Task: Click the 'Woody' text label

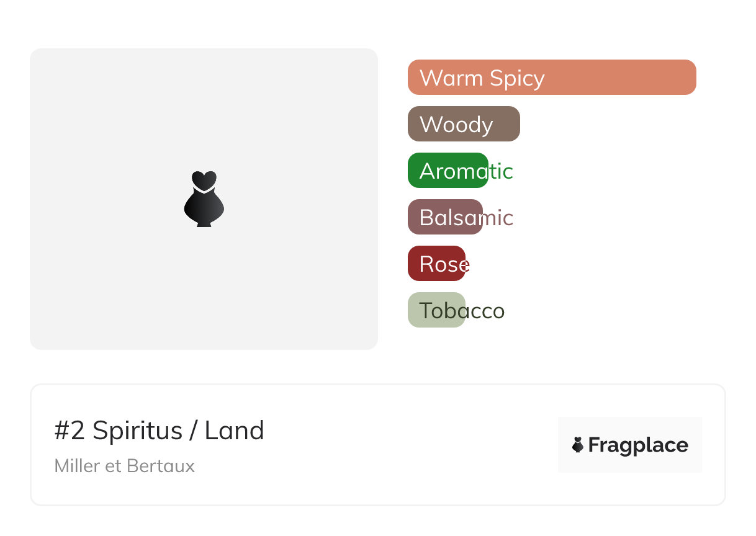Action: [x=456, y=125]
